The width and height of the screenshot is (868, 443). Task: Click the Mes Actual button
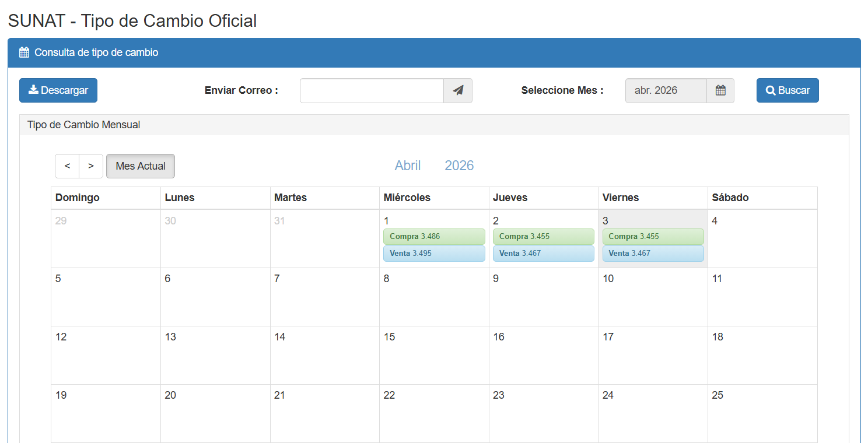coord(141,166)
